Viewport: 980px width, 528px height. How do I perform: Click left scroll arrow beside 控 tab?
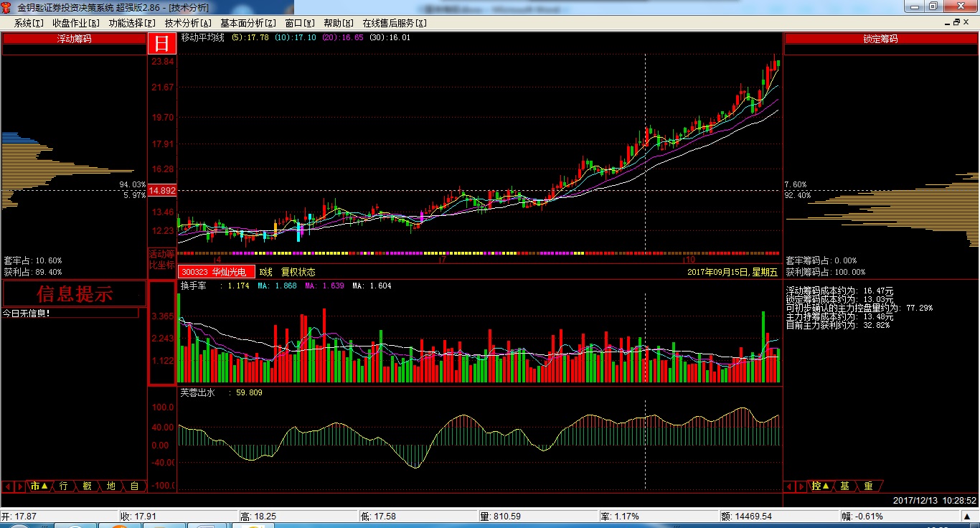[x=789, y=486]
